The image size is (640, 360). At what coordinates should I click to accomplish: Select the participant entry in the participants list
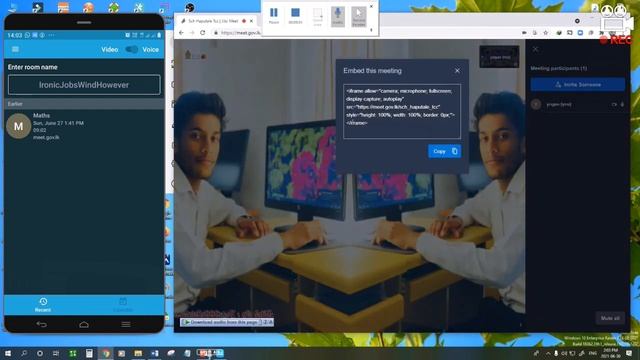[x=578, y=104]
